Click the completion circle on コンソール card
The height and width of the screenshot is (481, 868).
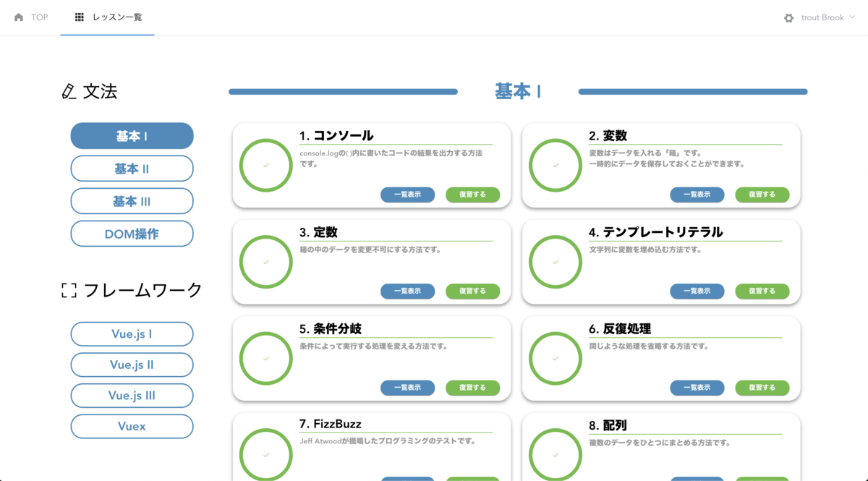point(266,165)
